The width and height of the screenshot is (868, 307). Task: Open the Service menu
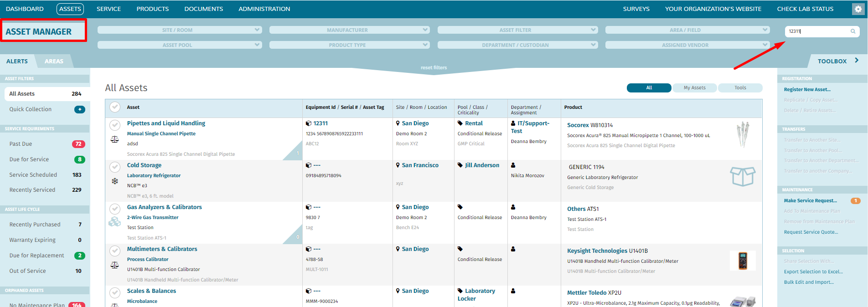point(108,9)
